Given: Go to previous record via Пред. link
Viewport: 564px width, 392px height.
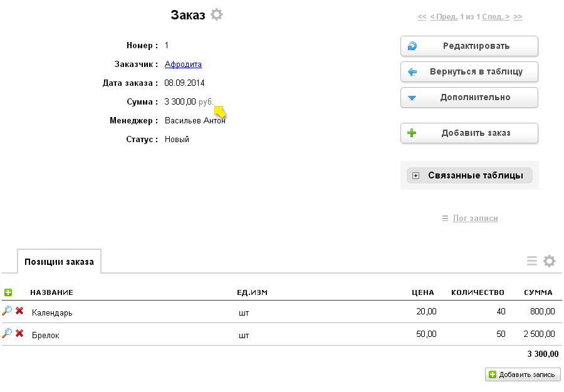Looking at the screenshot, I should pos(444,17).
